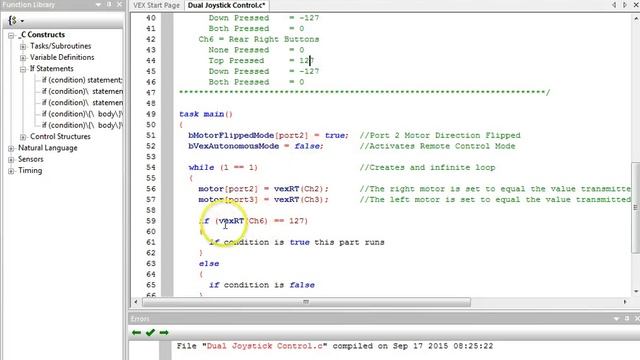
Task: Click horizontal scrollbar thumb in code editor
Action: 306,302
